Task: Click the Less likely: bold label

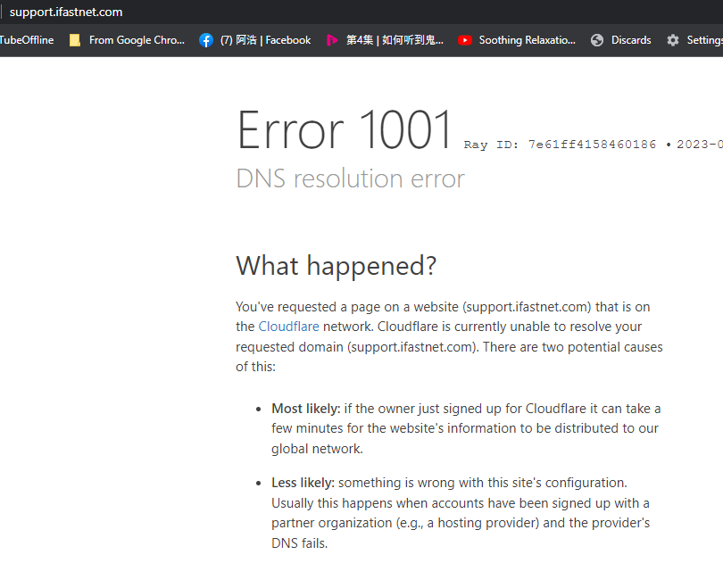Action: [x=303, y=483]
